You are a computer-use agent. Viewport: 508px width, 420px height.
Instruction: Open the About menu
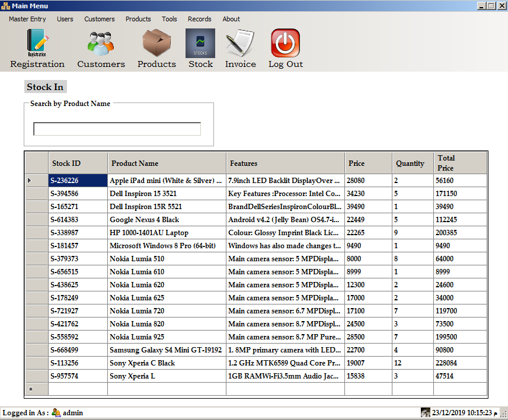(x=231, y=19)
